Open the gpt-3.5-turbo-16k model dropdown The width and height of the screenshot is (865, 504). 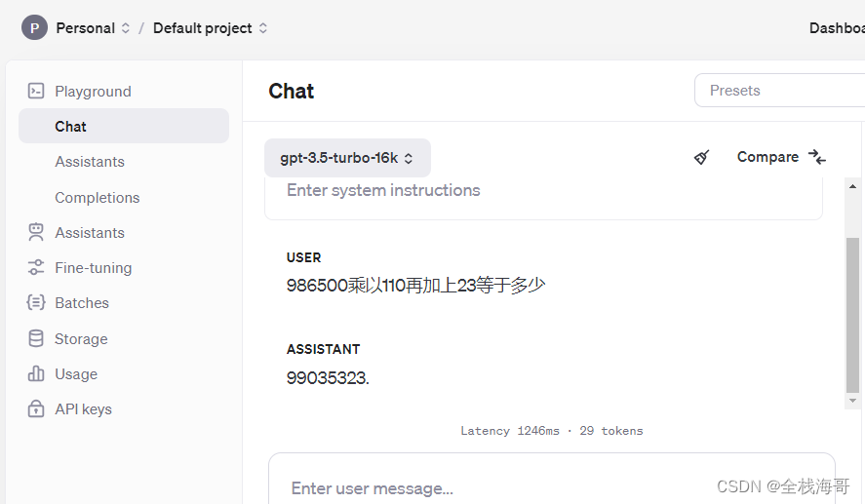click(347, 158)
